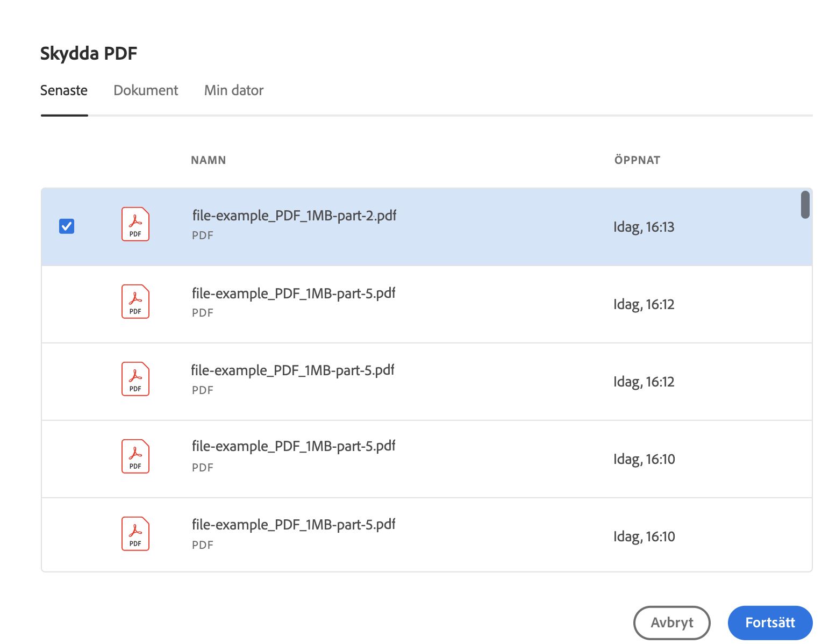
Task: Click the PDF icon of file-example_PDF_1MB-part-2.pdf
Action: tap(135, 224)
